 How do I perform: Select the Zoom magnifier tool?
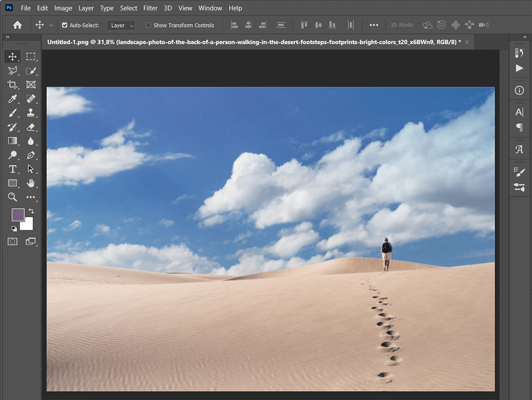tap(12, 197)
